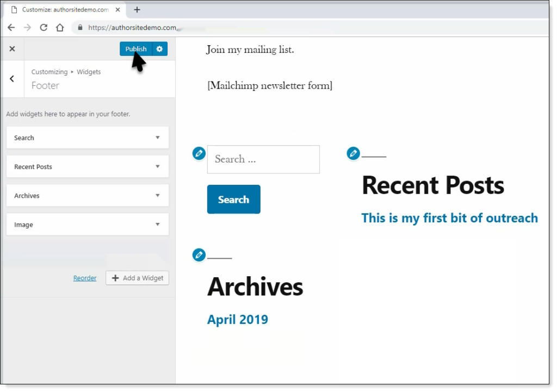Click edit pencil icon beside Archives widget
Viewport: 557px width, 392px height.
199,254
